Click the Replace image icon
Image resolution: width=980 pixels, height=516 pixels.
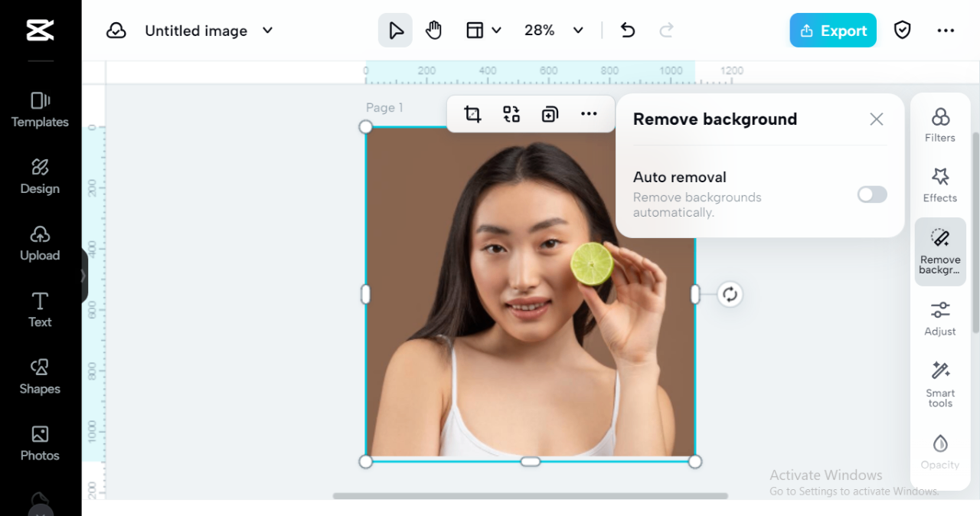[511, 114]
